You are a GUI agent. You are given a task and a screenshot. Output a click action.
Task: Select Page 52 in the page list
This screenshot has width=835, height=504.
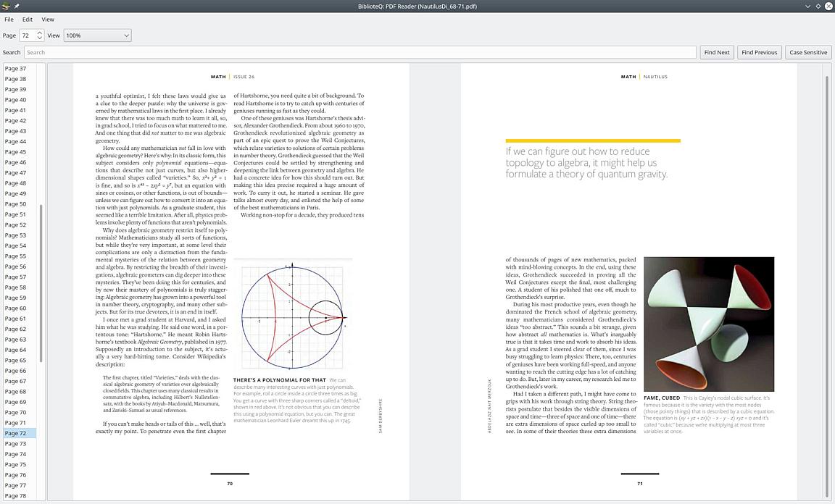20,224
